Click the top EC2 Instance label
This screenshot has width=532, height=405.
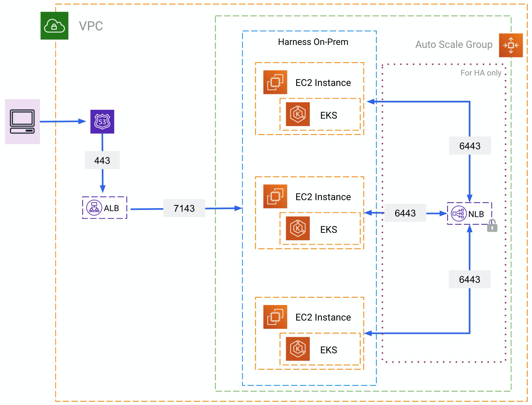pyautogui.click(x=323, y=83)
